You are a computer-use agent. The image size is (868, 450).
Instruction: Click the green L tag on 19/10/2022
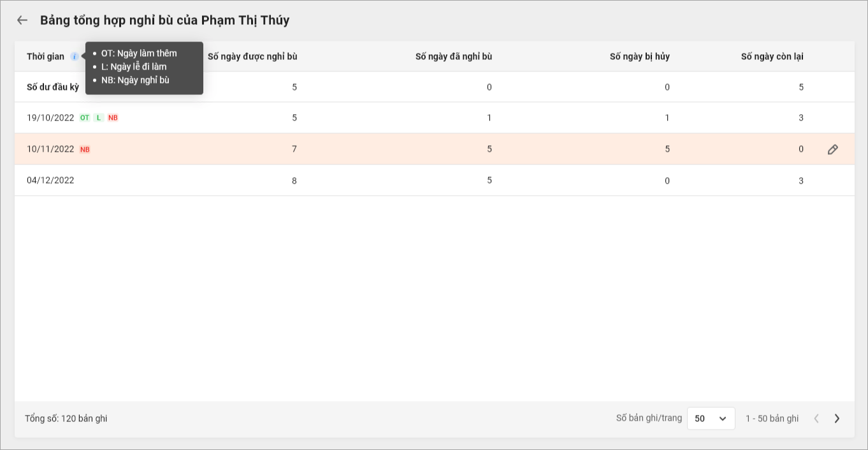pyautogui.click(x=99, y=118)
